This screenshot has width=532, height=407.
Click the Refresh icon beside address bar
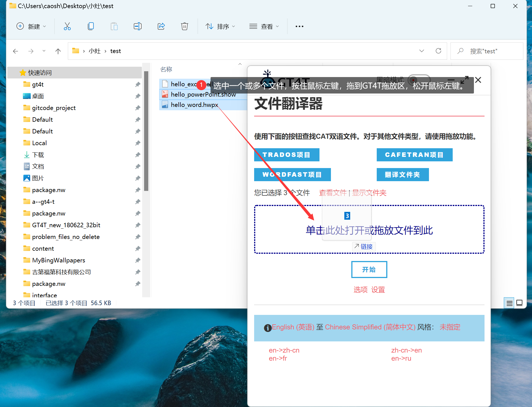tap(438, 51)
